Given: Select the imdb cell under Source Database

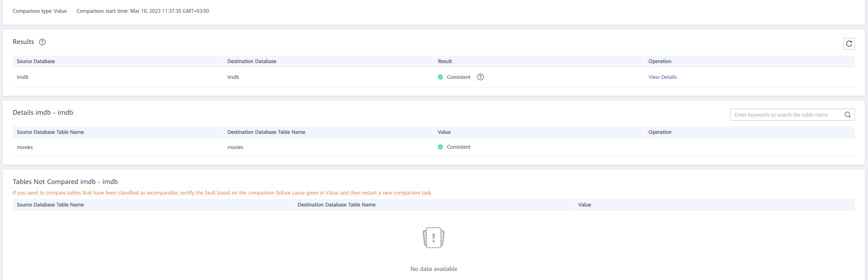Looking at the screenshot, I should pos(22,77).
